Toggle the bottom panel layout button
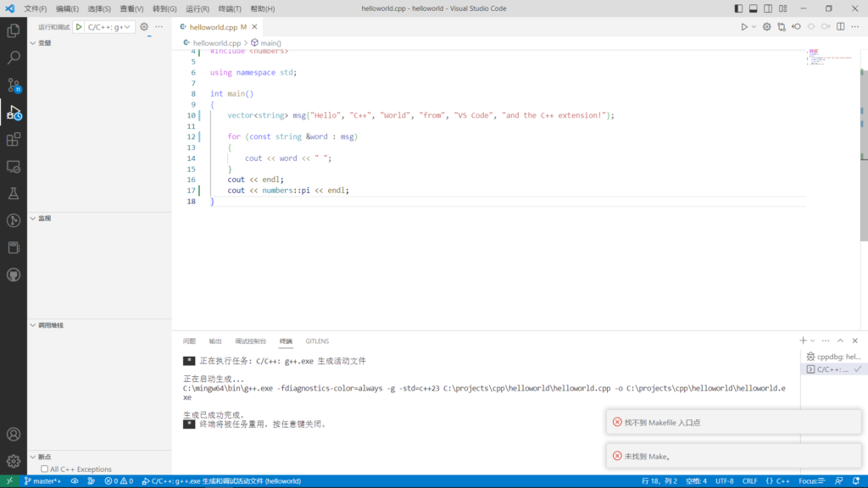This screenshot has width=868, height=488. tap(751, 8)
